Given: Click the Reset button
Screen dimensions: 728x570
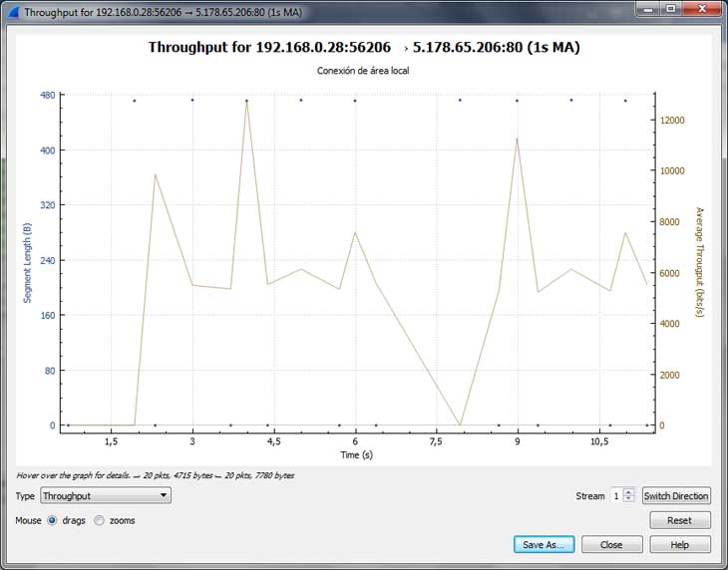Looking at the screenshot, I should 680,520.
